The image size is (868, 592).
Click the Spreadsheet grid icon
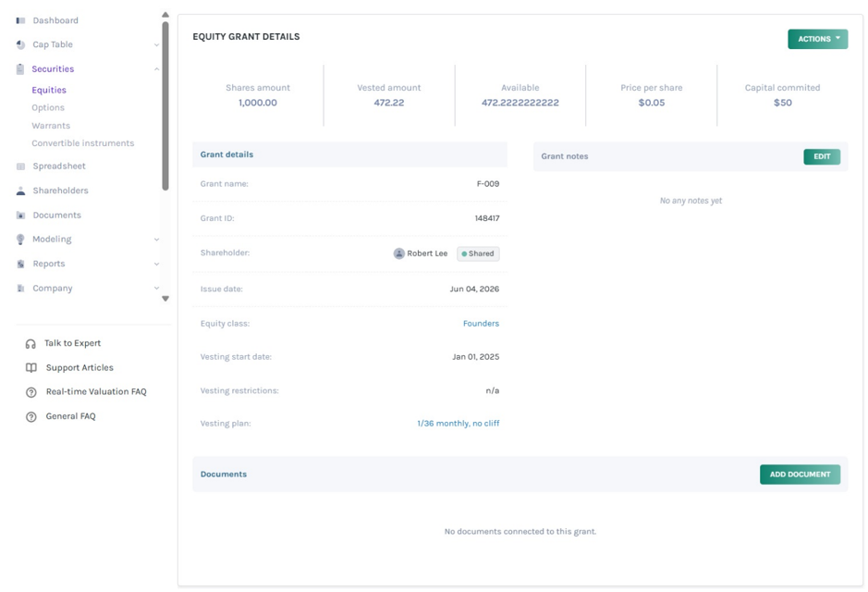tap(20, 166)
